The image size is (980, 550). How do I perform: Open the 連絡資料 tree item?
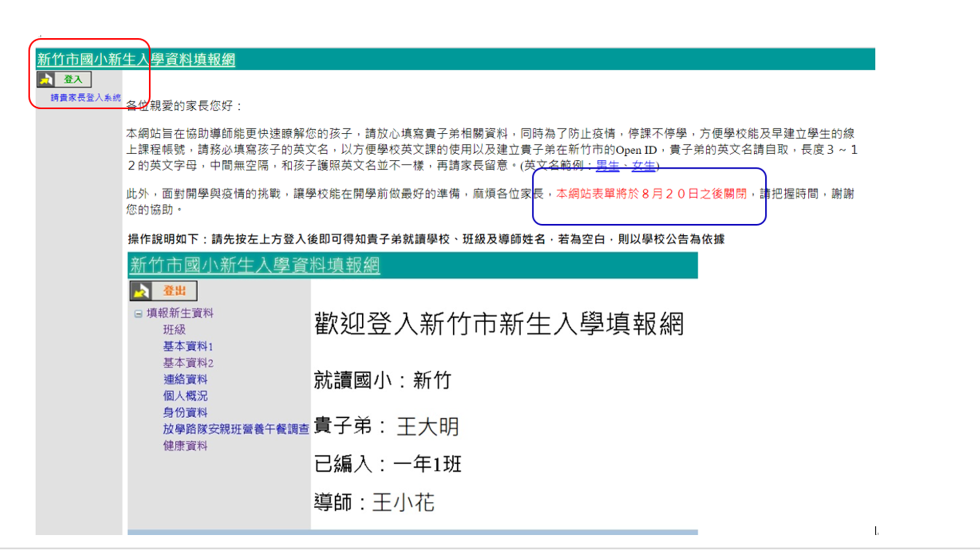[x=185, y=379]
